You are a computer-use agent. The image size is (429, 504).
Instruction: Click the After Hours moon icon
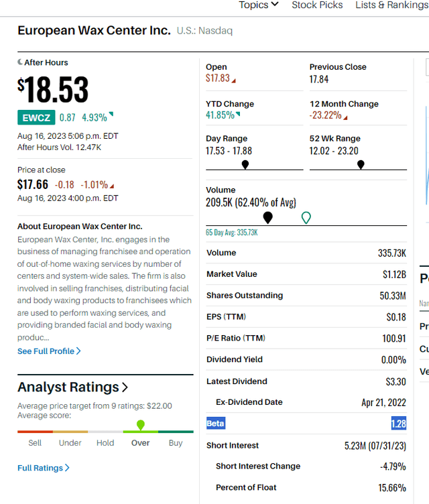point(20,62)
